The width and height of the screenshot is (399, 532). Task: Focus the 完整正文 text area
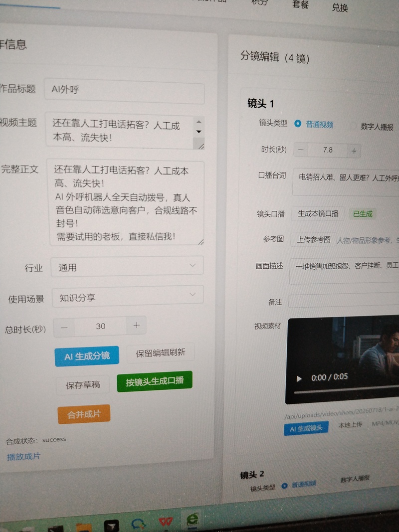point(127,203)
